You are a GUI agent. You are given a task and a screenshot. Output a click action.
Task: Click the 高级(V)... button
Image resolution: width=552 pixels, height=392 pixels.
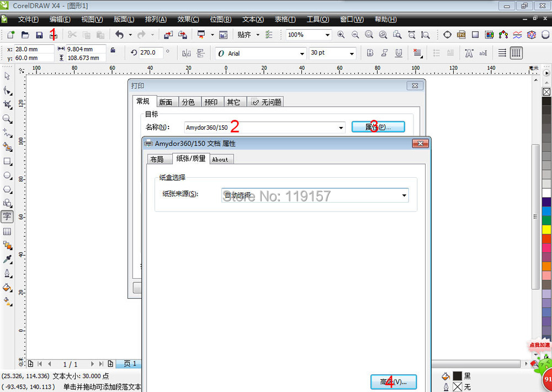point(393,382)
